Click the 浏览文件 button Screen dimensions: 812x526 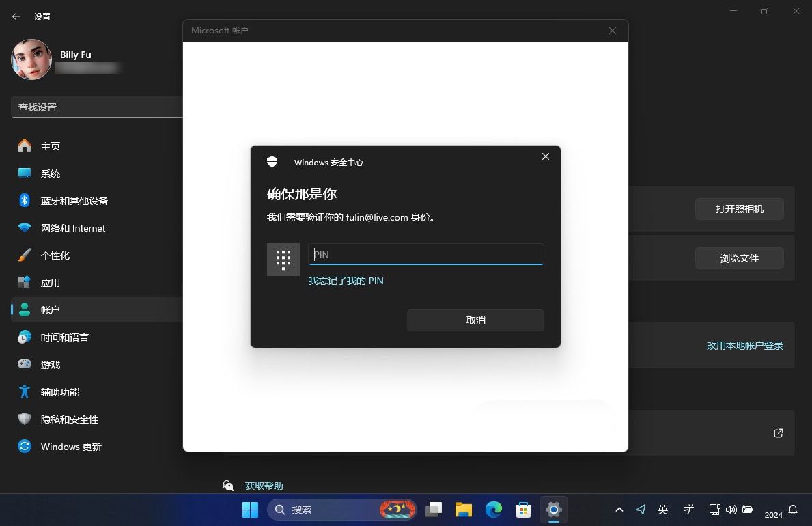tap(739, 258)
